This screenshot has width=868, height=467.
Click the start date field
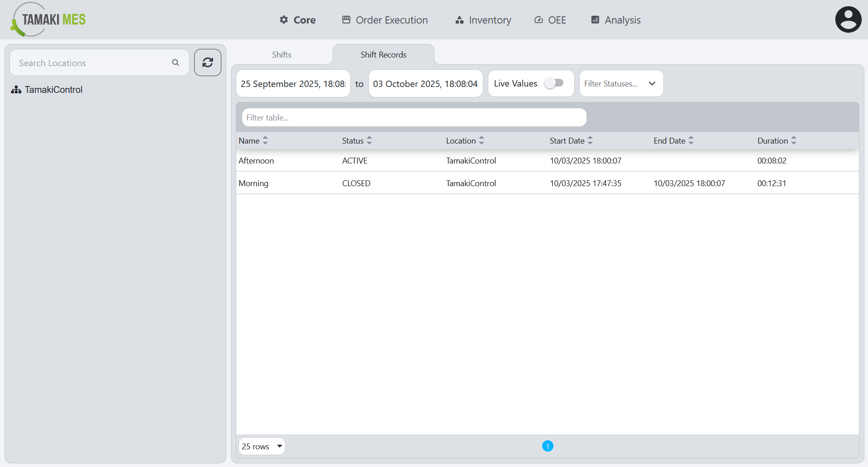pos(293,83)
